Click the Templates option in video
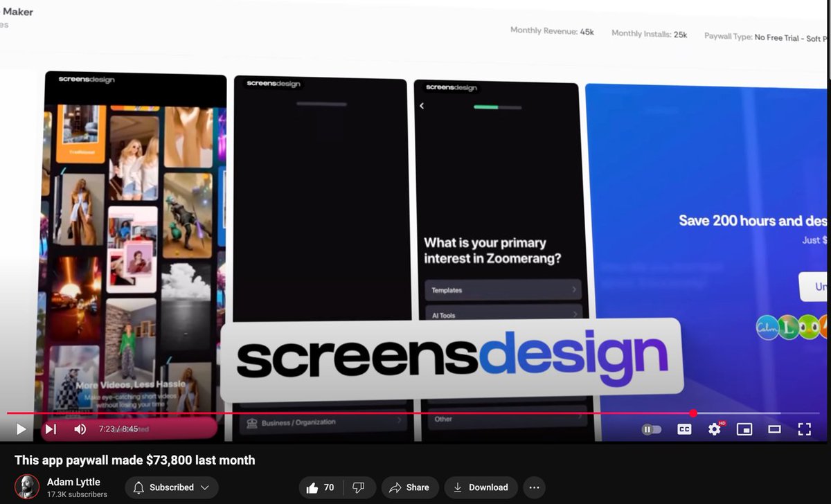This screenshot has width=831, height=504. click(503, 290)
